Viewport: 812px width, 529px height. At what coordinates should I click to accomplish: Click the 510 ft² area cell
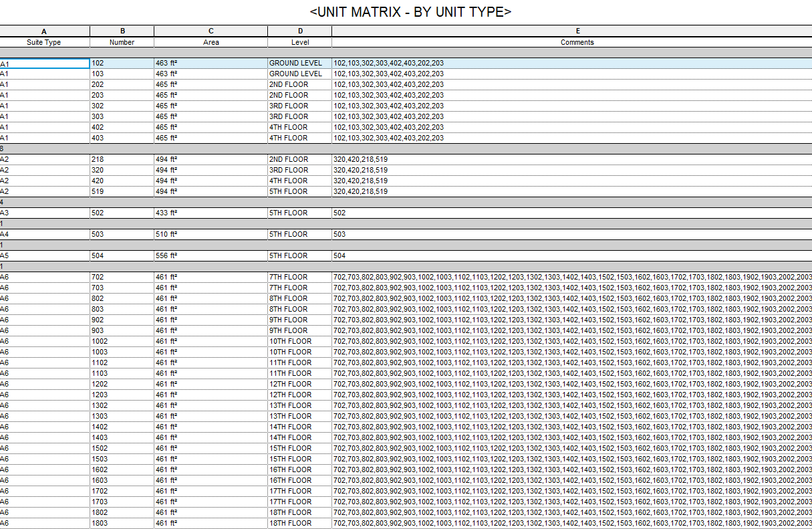click(x=211, y=234)
